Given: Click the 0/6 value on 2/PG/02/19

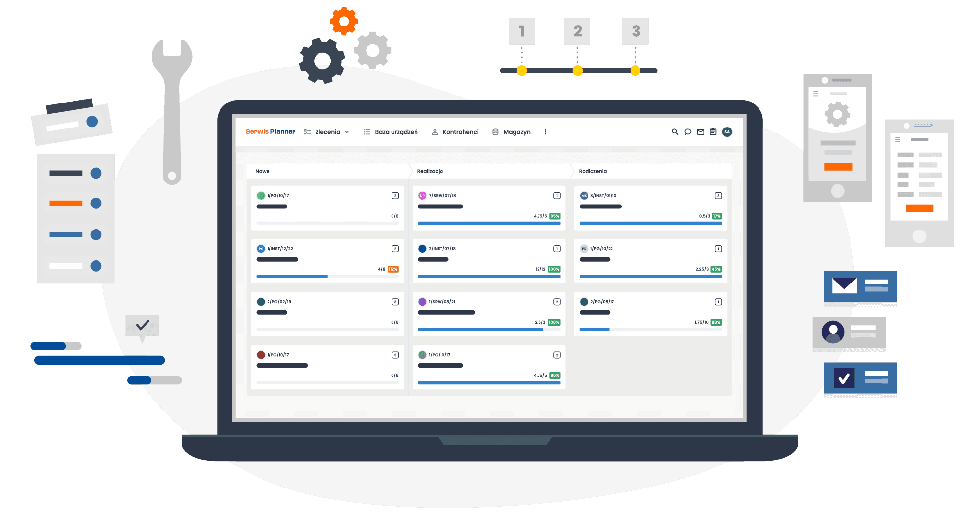Looking at the screenshot, I should tap(394, 322).
